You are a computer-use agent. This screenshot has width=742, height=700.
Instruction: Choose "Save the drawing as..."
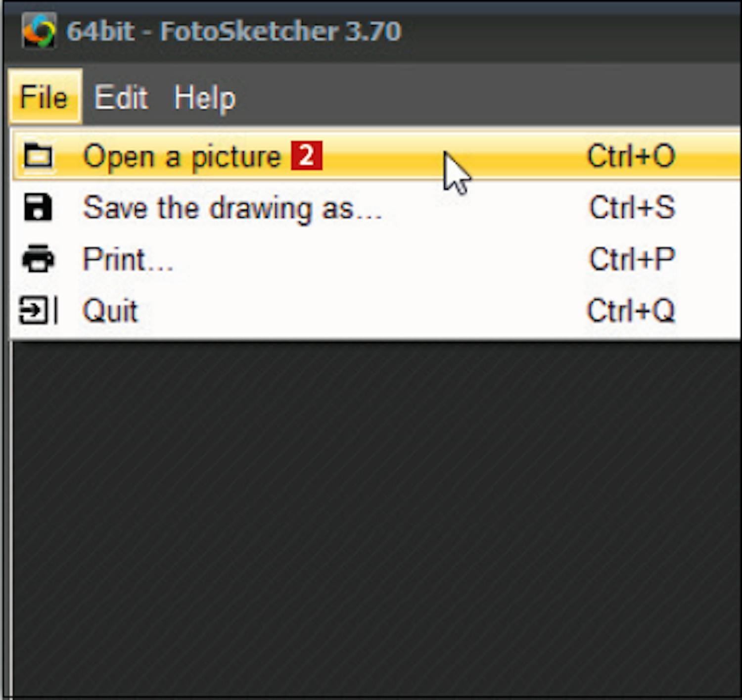(232, 208)
